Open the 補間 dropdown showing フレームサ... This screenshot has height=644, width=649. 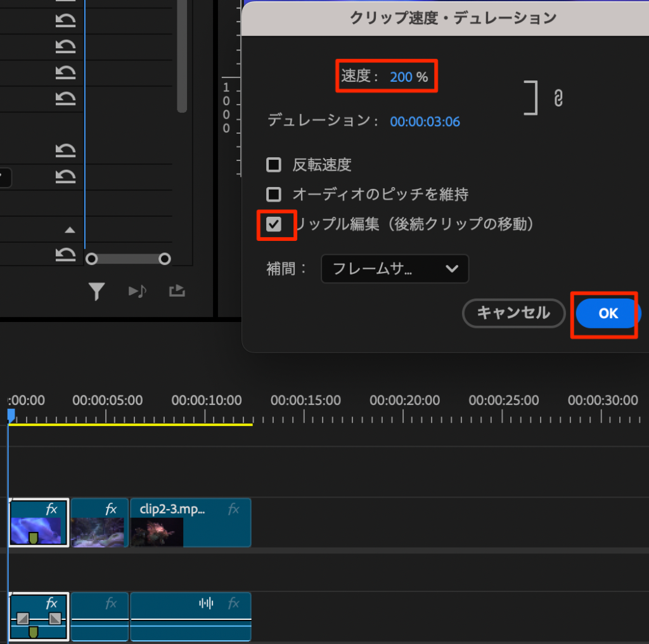pyautogui.click(x=395, y=269)
